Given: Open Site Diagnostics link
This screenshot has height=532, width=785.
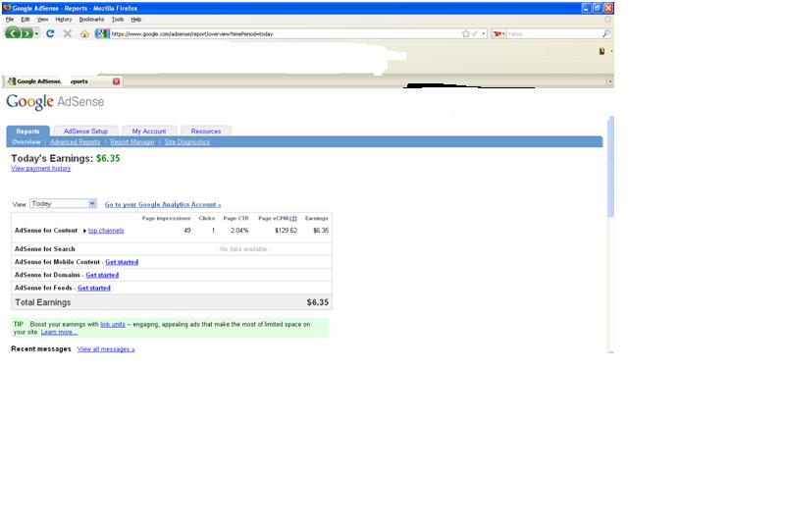Looking at the screenshot, I should tap(187, 142).
